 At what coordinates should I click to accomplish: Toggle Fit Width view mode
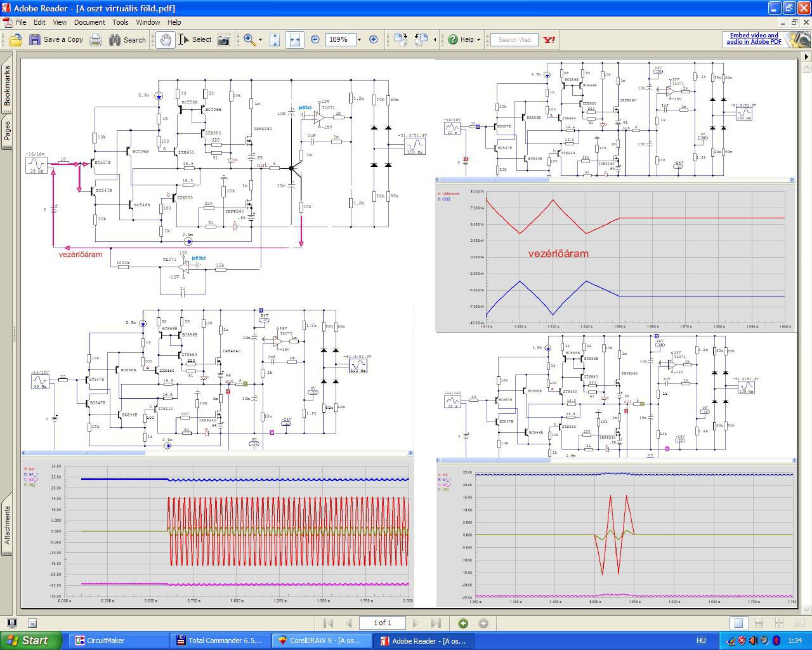point(294,39)
